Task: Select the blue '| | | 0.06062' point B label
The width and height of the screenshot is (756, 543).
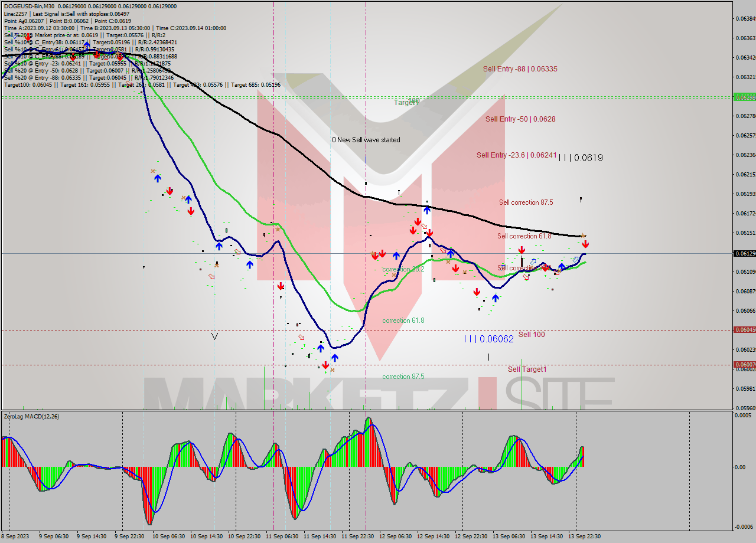Action: coord(488,339)
